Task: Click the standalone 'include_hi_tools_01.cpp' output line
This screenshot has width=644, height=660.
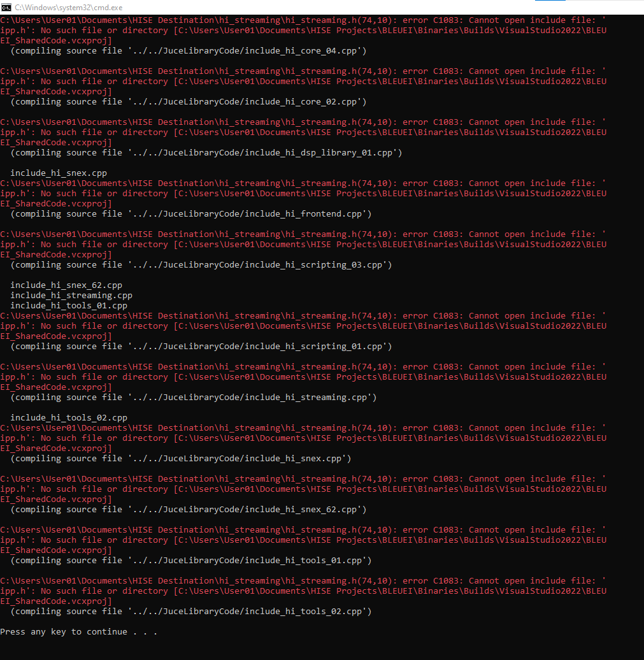Action: click(69, 306)
